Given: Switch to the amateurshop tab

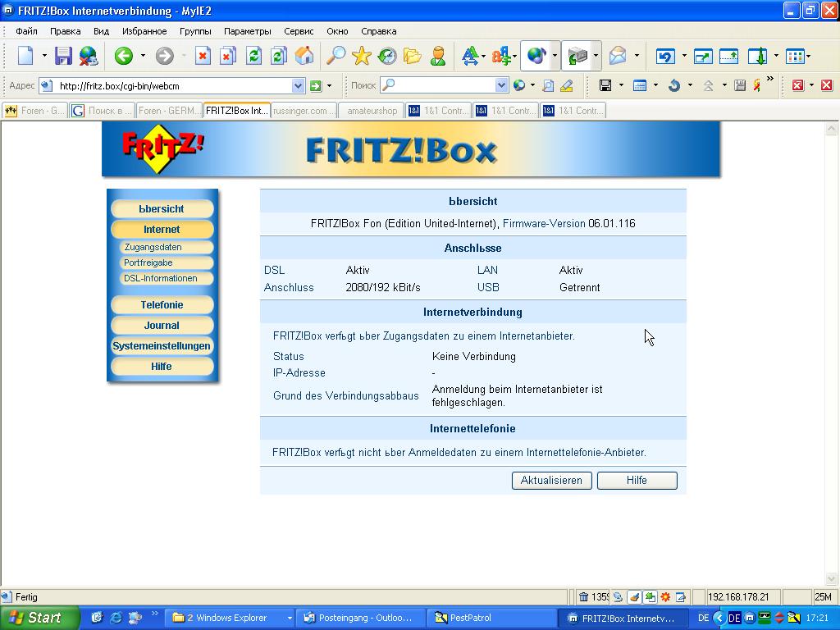Looking at the screenshot, I should tap(372, 111).
